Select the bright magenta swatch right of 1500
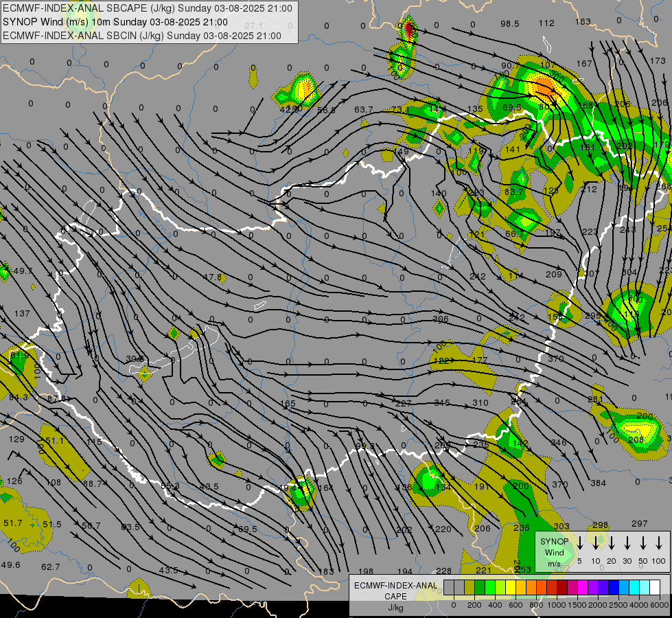The image size is (672, 618). click(x=583, y=588)
